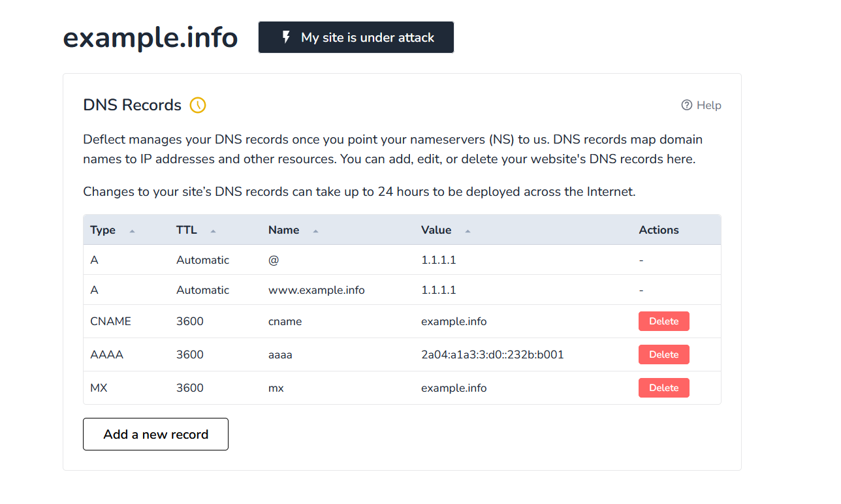Click the 3600 TTL in MX row
Viewport: 841px width, 504px height.
coord(190,388)
